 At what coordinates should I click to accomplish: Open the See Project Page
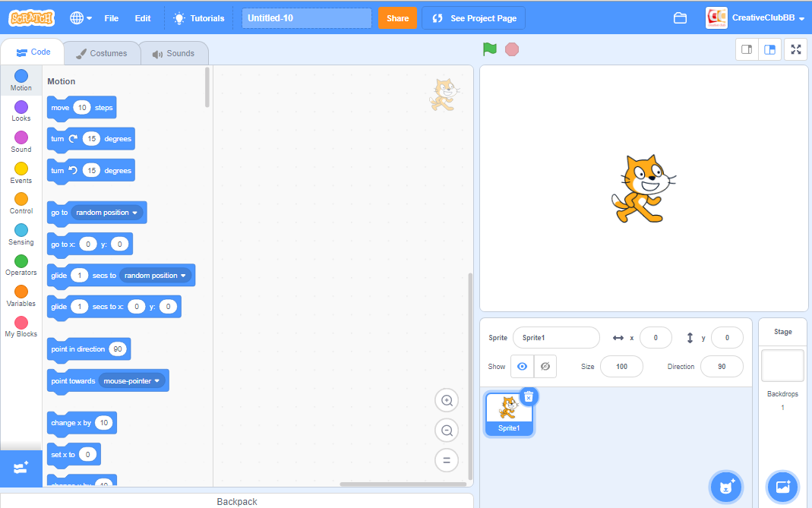(473, 17)
